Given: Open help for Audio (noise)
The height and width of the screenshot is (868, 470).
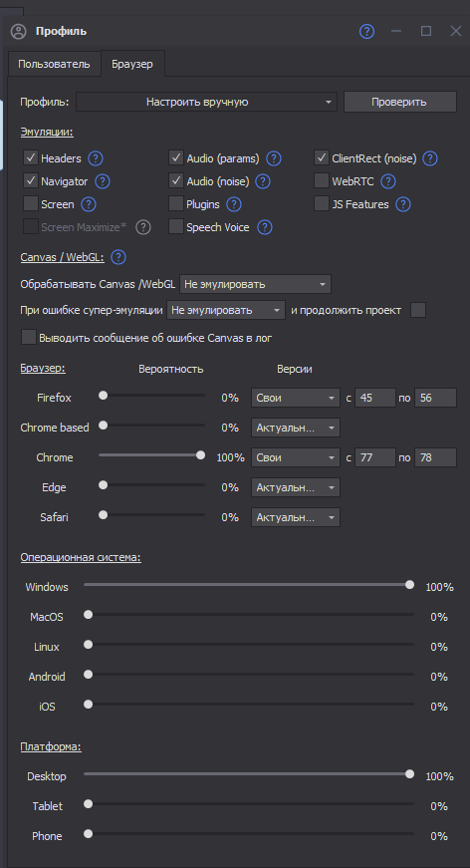Looking at the screenshot, I should [x=263, y=181].
